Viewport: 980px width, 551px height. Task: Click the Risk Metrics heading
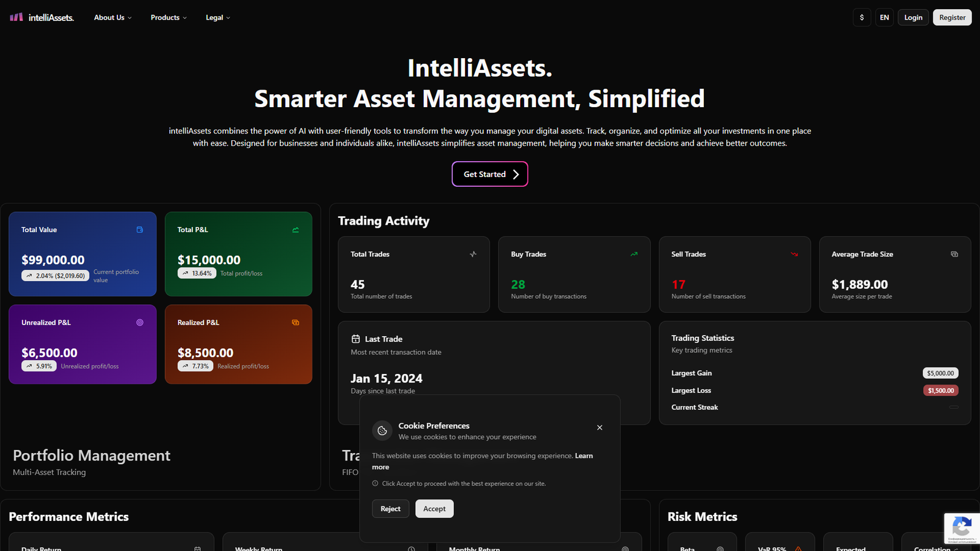(x=703, y=517)
